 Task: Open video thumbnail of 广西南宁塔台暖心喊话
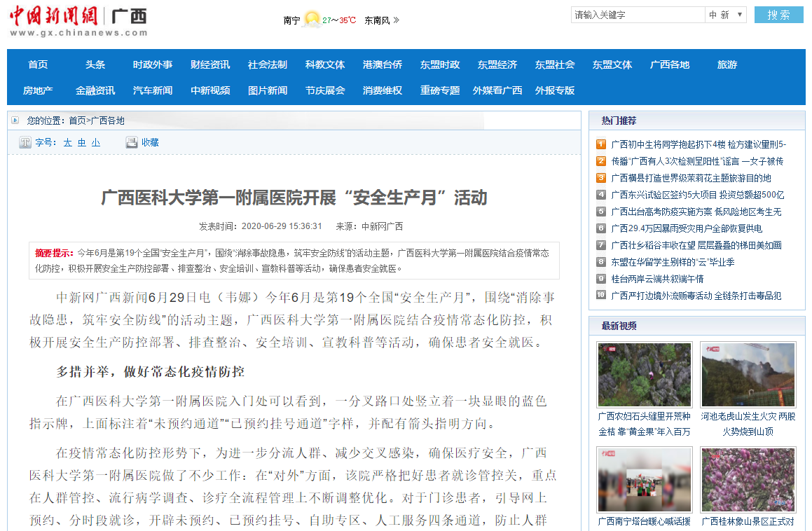point(645,480)
